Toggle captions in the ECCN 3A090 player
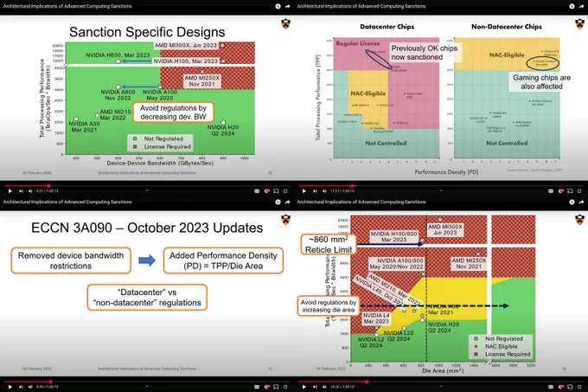588x392 pixels. pyautogui.click(x=257, y=387)
